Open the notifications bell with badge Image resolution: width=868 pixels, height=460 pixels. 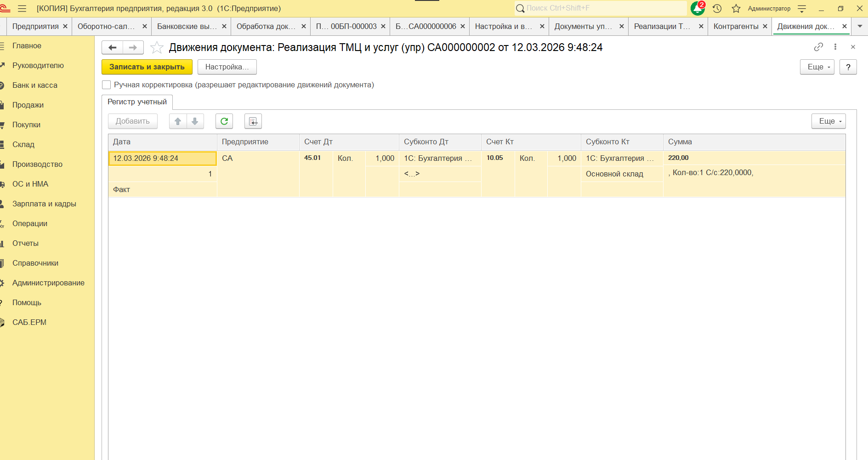698,8
